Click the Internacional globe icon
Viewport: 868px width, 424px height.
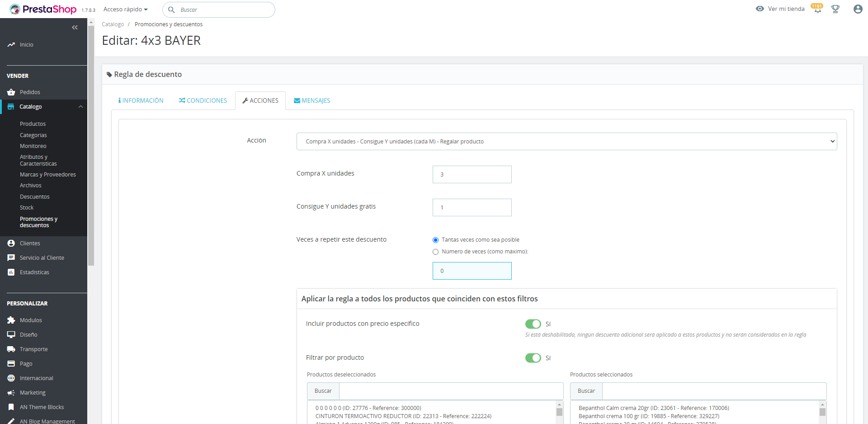(11, 378)
